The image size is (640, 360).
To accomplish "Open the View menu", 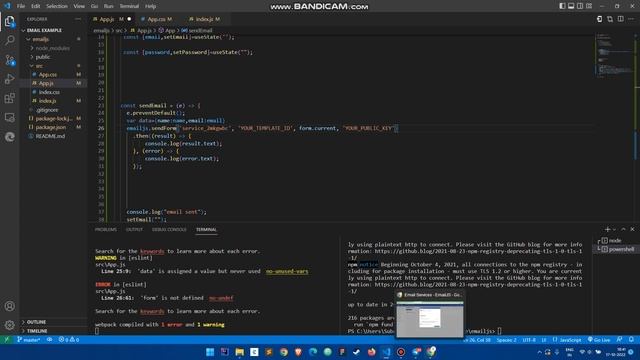I will pos(79,6).
